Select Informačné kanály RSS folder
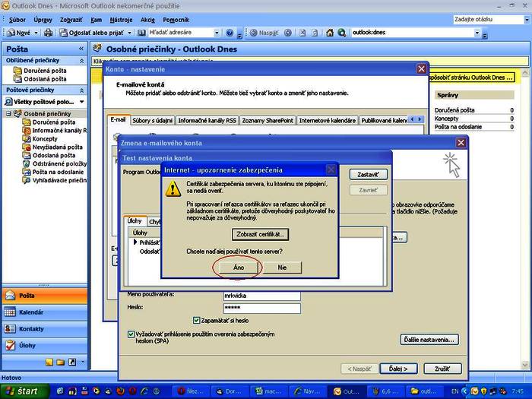The image size is (532, 399). click(54, 130)
